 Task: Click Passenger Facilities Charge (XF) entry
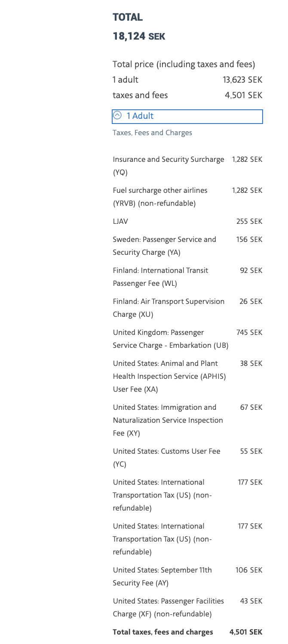(168, 607)
